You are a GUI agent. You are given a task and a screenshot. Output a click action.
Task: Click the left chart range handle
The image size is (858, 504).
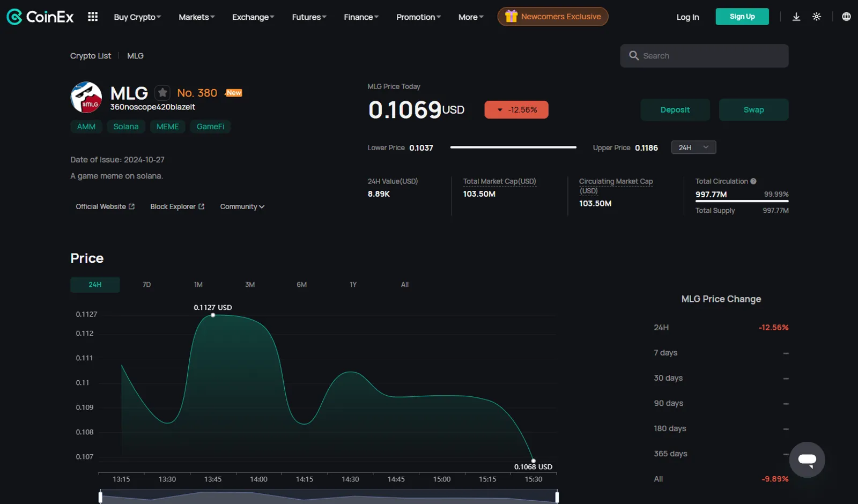tap(100, 496)
